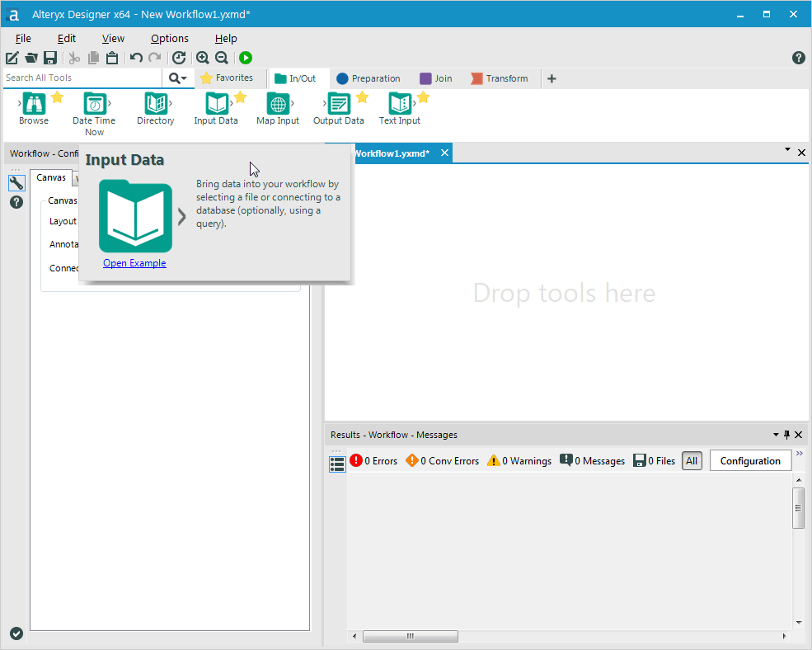Click the checkmark status icon at bottom left
Viewport: 812px width, 650px height.
[16, 634]
